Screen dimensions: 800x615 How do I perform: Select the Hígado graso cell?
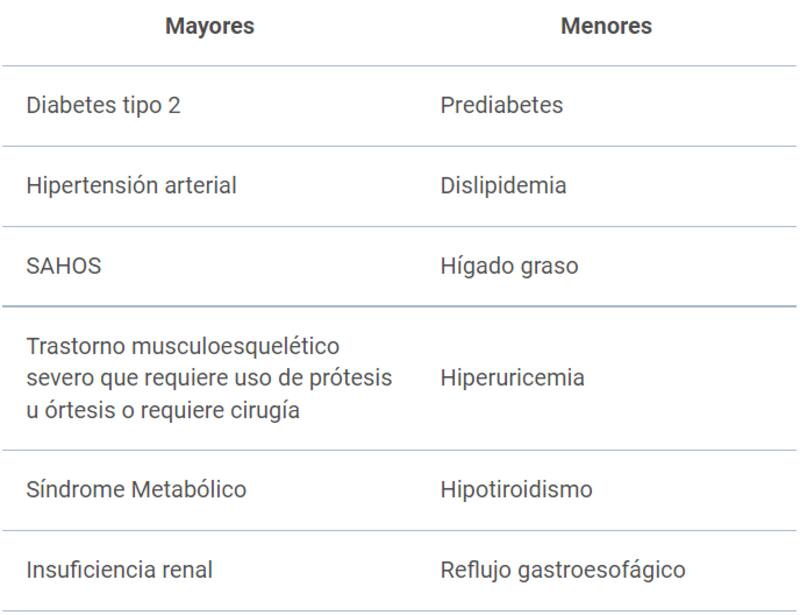[509, 267]
